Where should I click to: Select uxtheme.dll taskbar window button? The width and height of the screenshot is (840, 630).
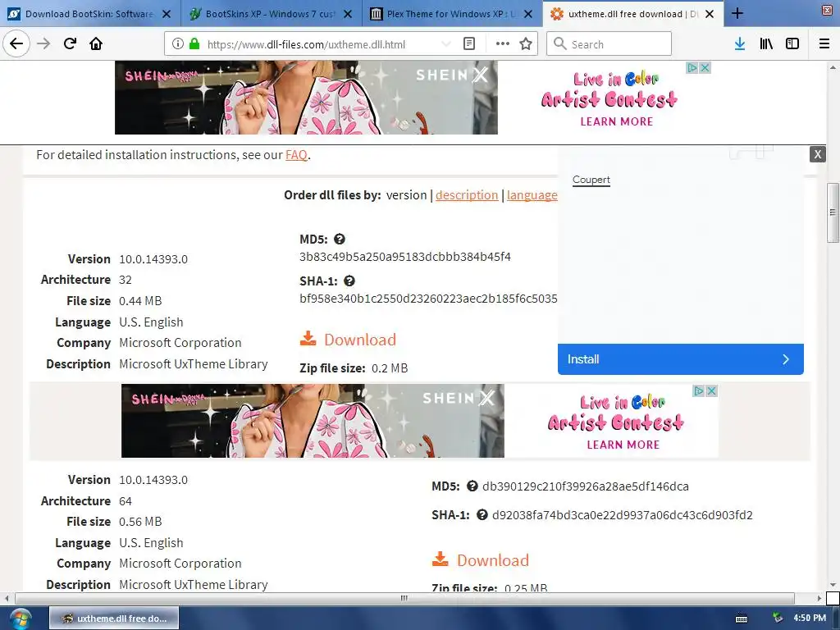tap(114, 619)
